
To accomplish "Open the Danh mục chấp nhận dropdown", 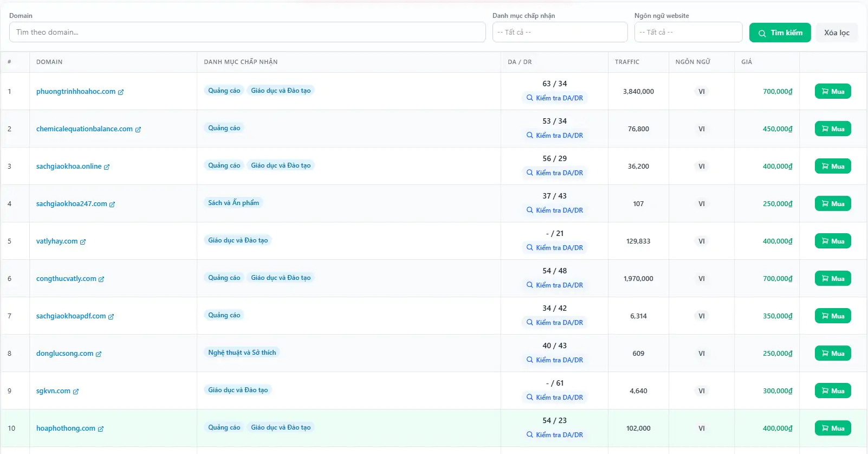I will (x=560, y=32).
